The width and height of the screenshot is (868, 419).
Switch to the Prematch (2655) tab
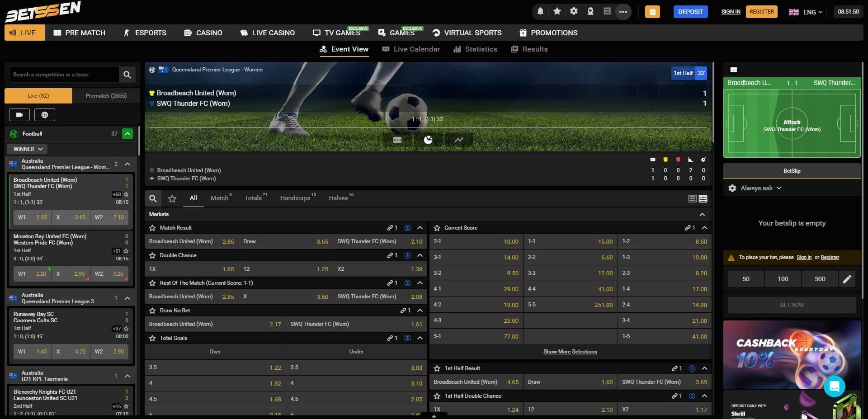pyautogui.click(x=107, y=95)
